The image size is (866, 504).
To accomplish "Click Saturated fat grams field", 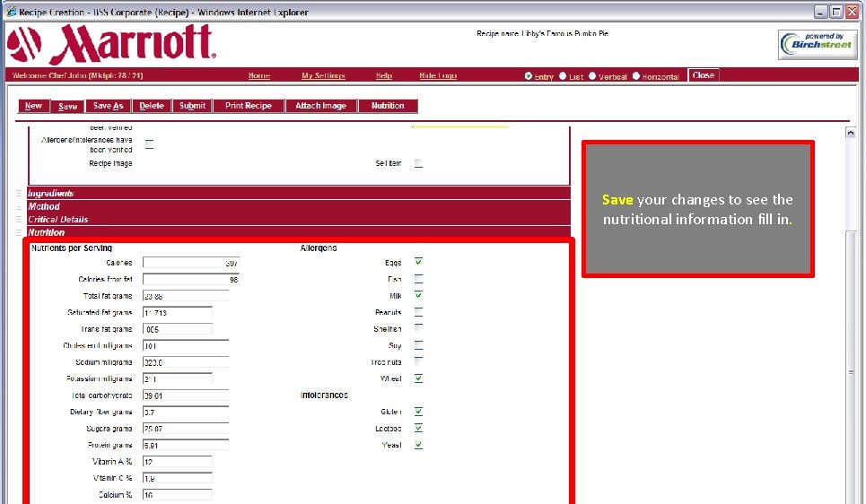I will [x=178, y=312].
